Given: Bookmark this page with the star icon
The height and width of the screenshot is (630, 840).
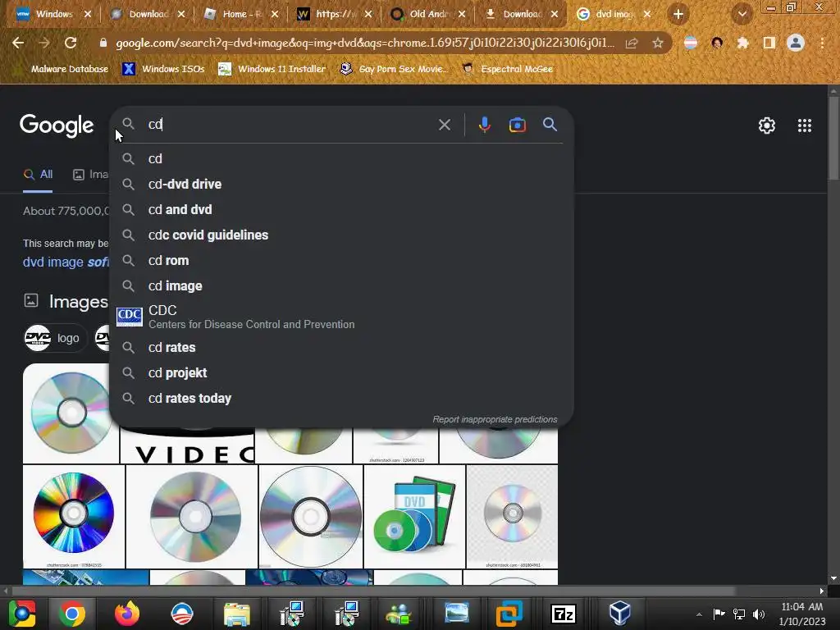Looking at the screenshot, I should coord(657,43).
